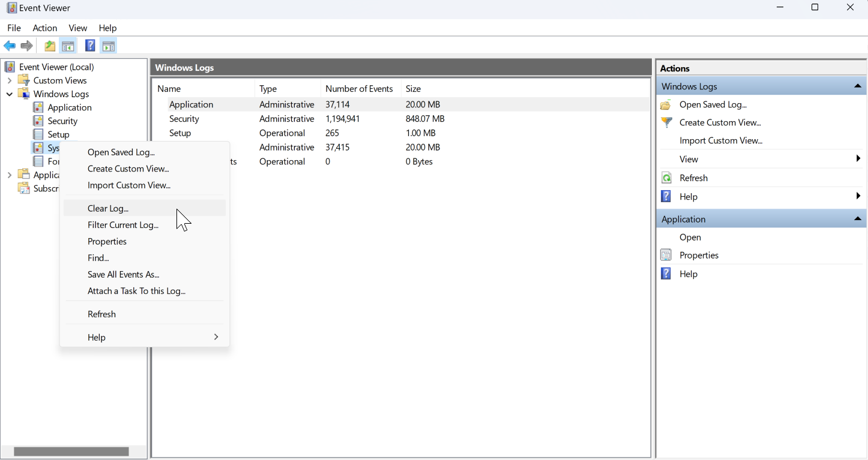Click the Security log icon in the tree
868x460 pixels.
tap(38, 121)
